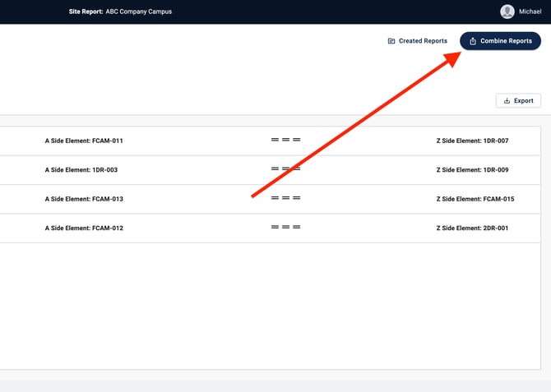Click the connection icon in the 1DR-003 row
The height and width of the screenshot is (392, 551).
285,169
